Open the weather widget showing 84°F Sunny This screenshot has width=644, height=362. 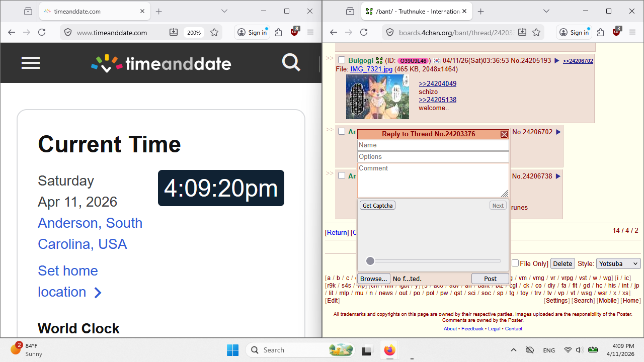(x=28, y=349)
